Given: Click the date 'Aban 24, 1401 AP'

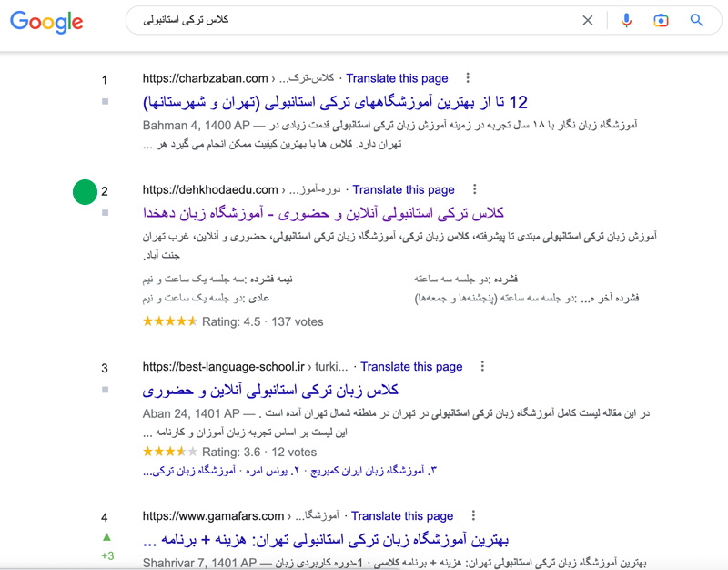Looking at the screenshot, I should point(191,413).
